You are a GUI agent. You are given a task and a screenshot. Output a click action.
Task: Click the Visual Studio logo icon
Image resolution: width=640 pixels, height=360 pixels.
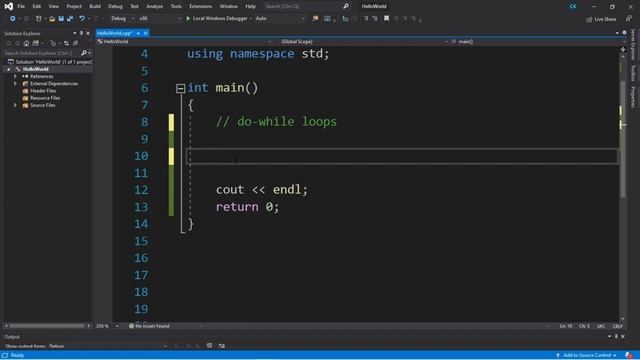tap(8, 6)
